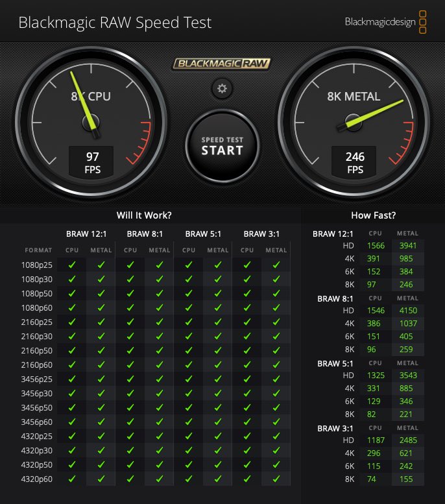
Task: Click BRAW 3:1 6K Metal value 242
Action: (406, 466)
